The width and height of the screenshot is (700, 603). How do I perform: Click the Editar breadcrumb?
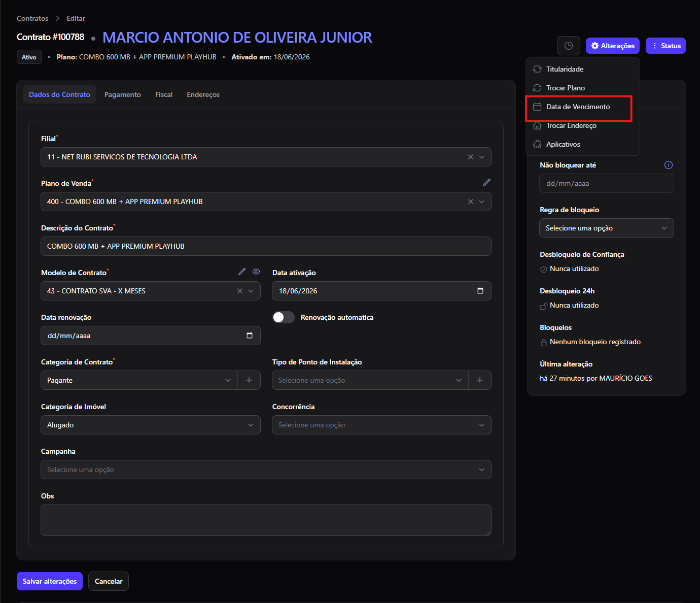[x=76, y=18]
